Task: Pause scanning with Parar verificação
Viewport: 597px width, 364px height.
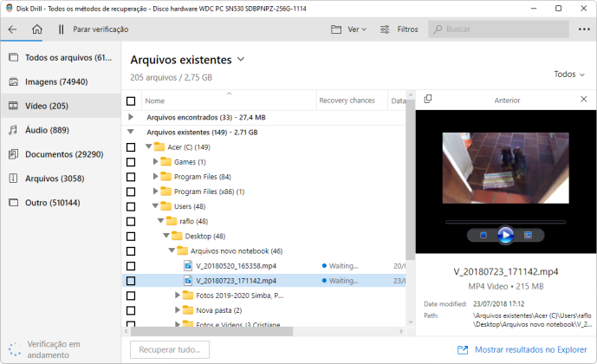Action: pyautogui.click(x=94, y=29)
